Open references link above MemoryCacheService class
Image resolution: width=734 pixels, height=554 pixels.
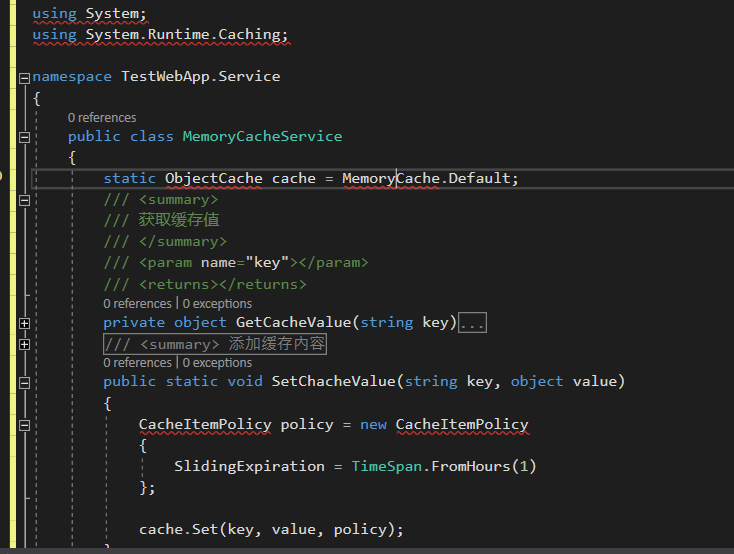pyautogui.click(x=102, y=118)
